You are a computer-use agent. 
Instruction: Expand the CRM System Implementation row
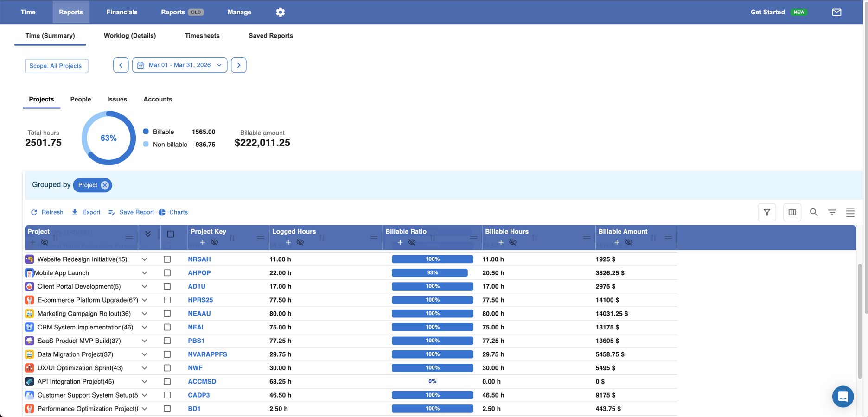145,327
